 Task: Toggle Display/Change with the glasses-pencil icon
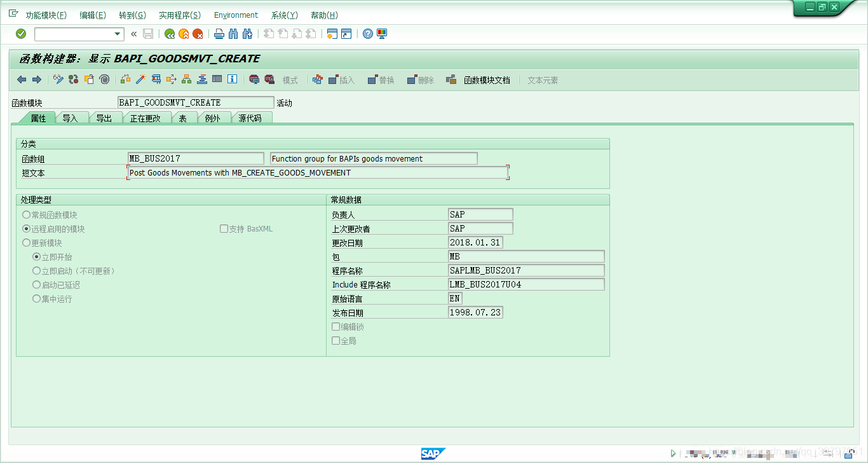(x=58, y=79)
